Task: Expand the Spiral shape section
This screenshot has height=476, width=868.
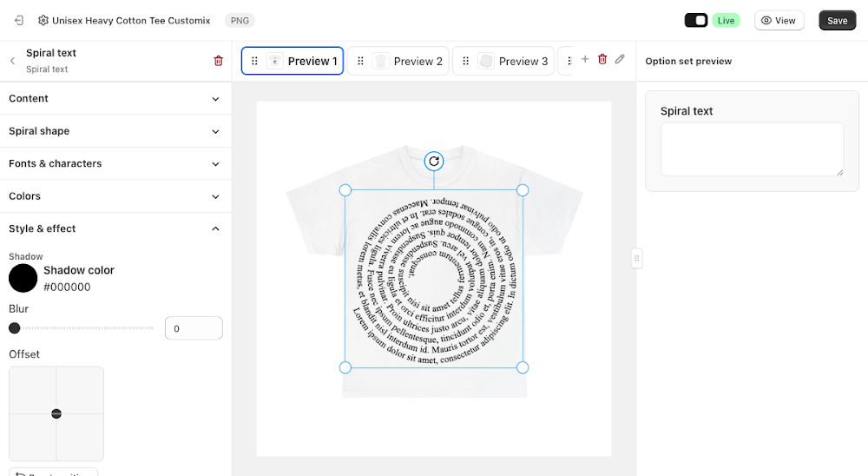Action: pos(115,131)
